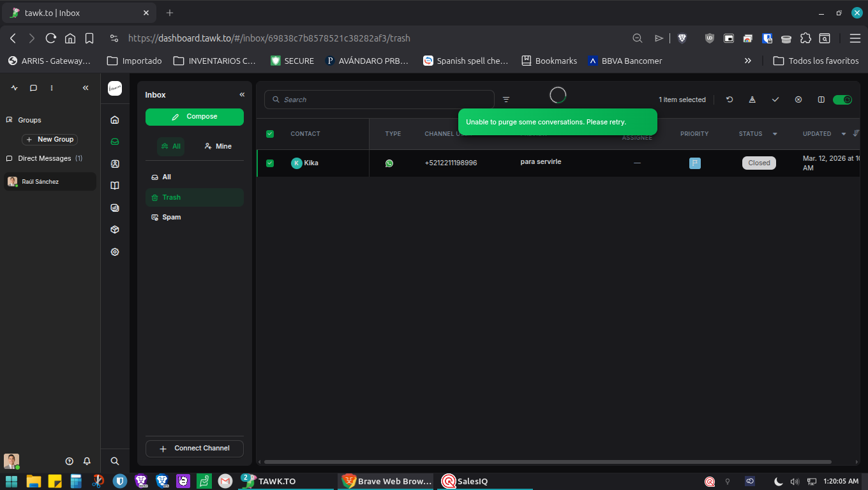Toggle the select-all checkbox in header
Screen dimensions: 868x490
tap(270, 134)
